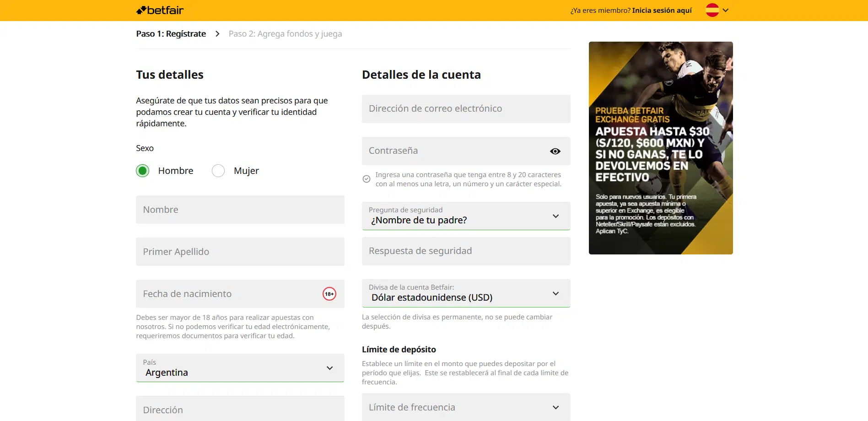Image resolution: width=868 pixels, height=421 pixels.
Task: Expand the language chevron next to the flag
Action: coord(726,10)
